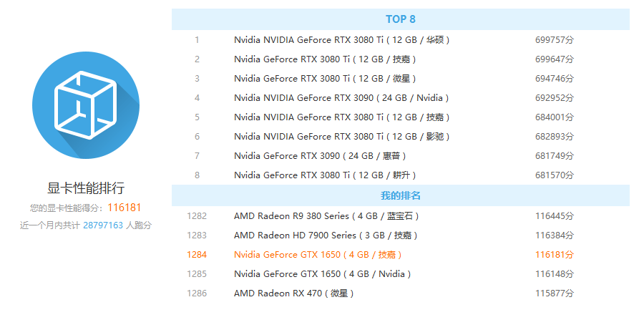Open rank 1 RTX 3080 Ti 华硕 entry

pos(341,40)
